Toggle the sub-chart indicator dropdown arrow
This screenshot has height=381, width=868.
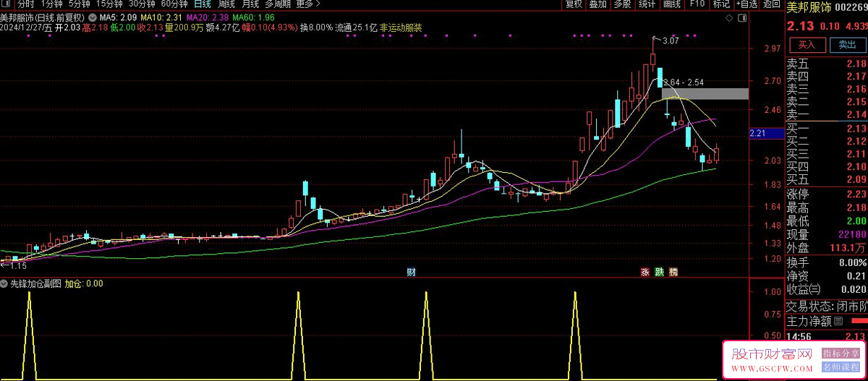point(4,284)
